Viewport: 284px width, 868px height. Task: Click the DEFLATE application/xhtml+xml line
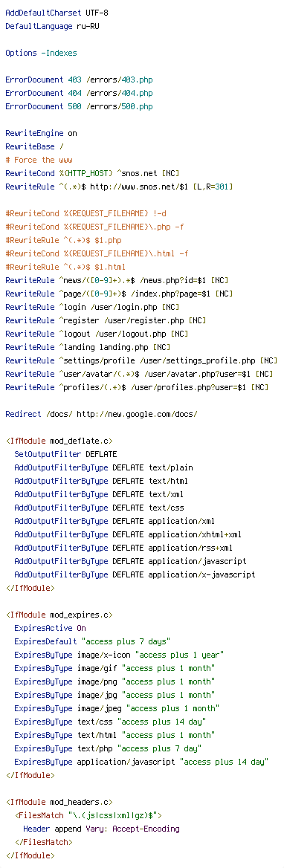pyautogui.click(x=128, y=535)
